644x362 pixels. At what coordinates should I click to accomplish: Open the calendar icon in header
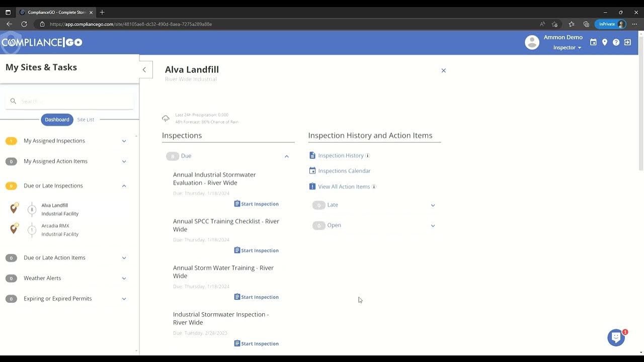coord(593,43)
